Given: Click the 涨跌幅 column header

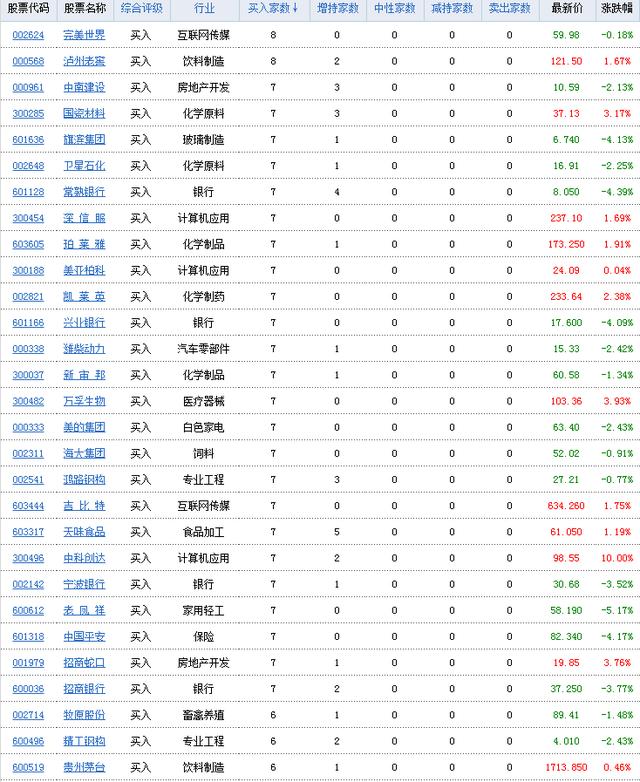Looking at the screenshot, I should pos(617,8).
